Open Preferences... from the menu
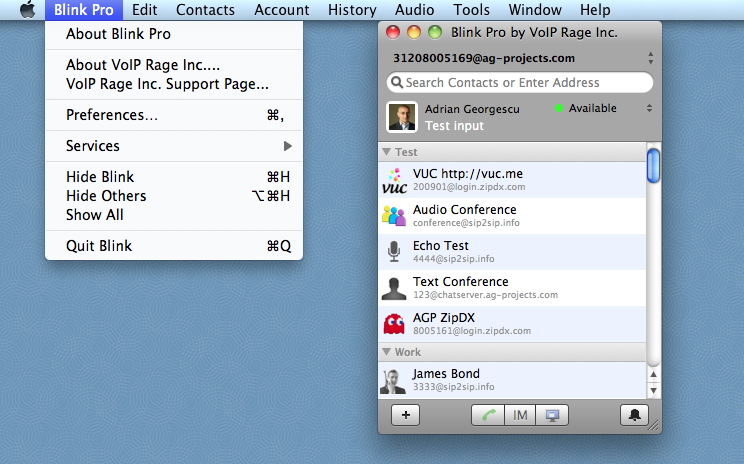This screenshot has width=744, height=464. 174,115
